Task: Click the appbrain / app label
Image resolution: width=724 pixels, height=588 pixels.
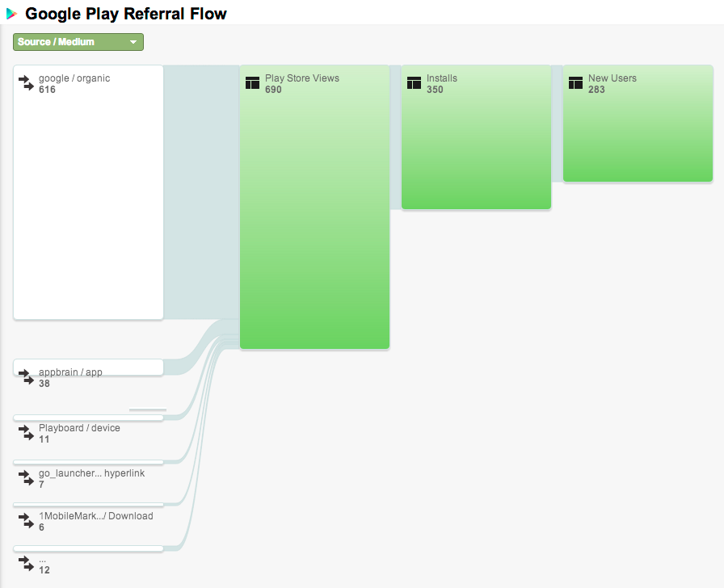Action: point(70,372)
